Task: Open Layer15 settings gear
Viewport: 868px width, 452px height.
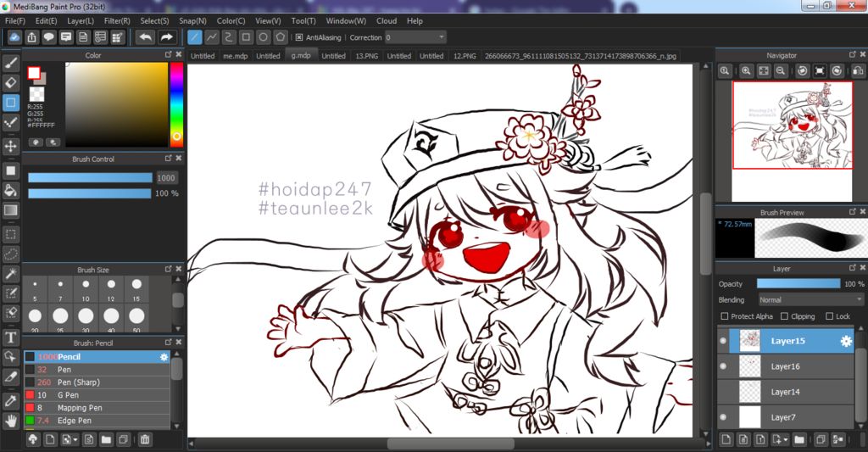Action: (846, 341)
